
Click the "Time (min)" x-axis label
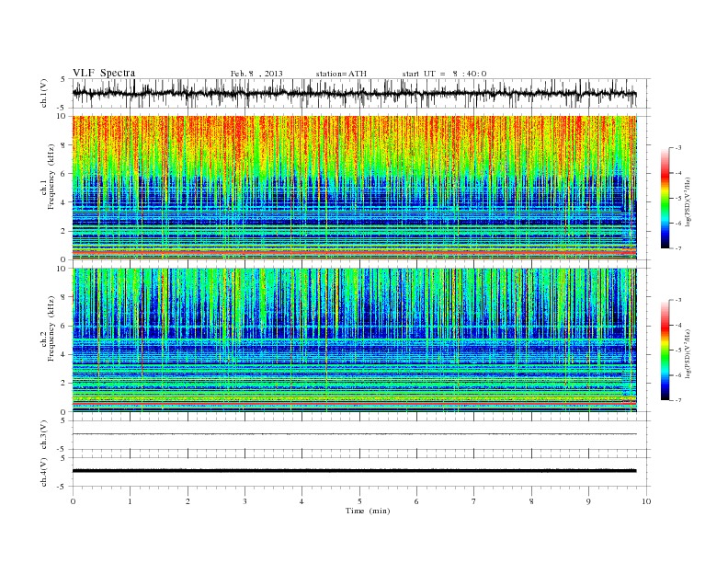coord(368,511)
